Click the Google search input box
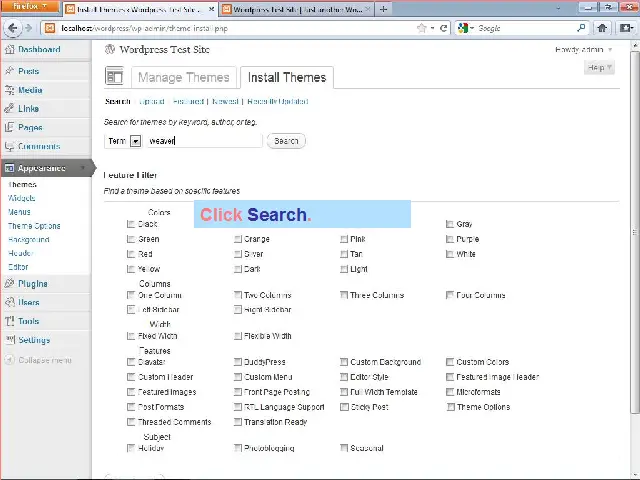Image resolution: width=640 pixels, height=480 pixels. click(526, 28)
